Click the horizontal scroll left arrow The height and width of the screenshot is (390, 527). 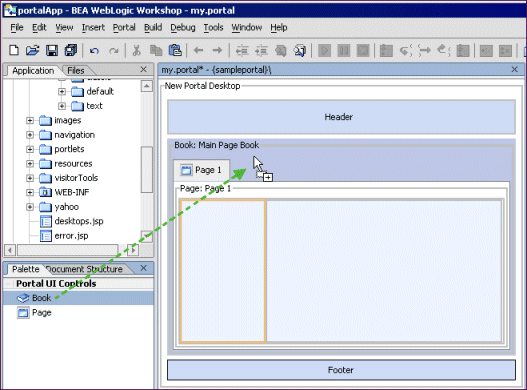pos(10,250)
